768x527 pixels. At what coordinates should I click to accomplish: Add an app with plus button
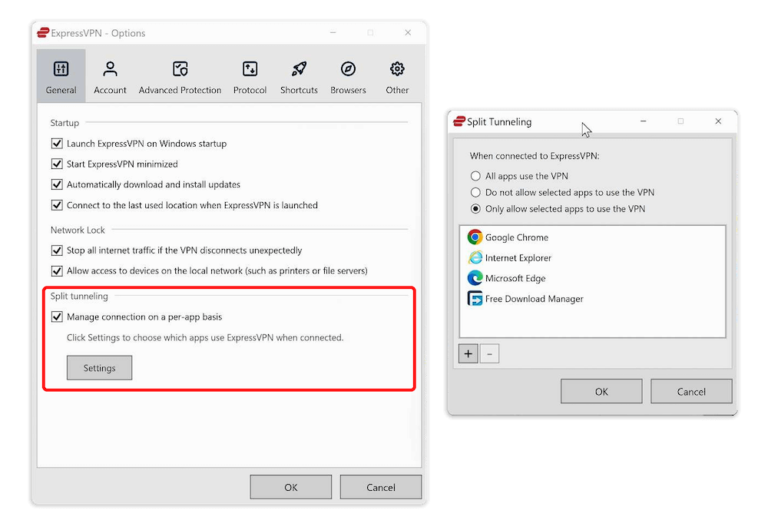click(x=468, y=354)
